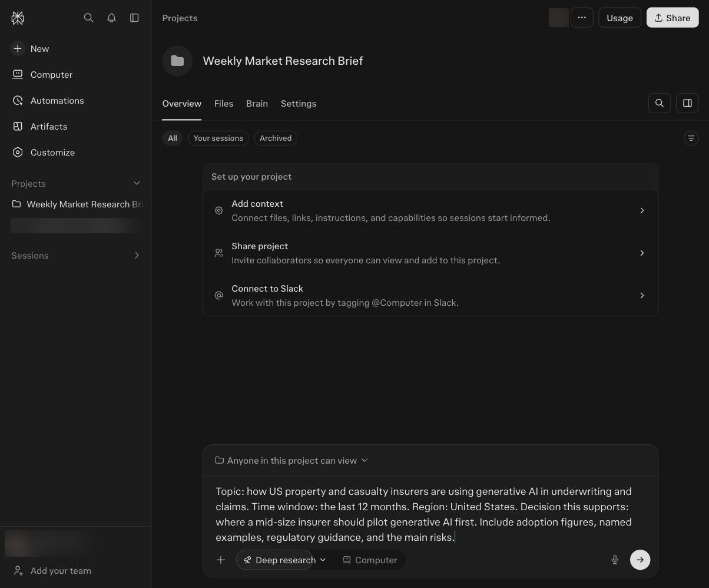Expand the Connect to Slack row

click(430, 296)
